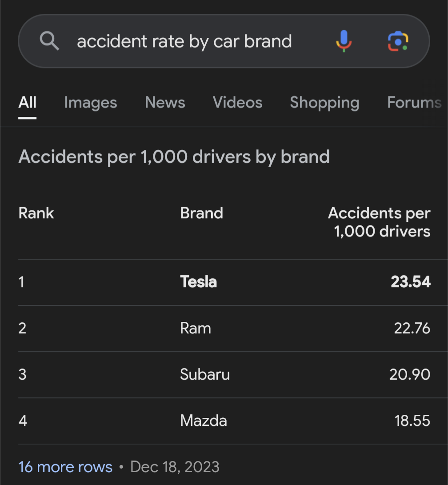Viewport: 448px width, 485px height.
Task: Click the Mazda table entry
Action: coord(204,421)
